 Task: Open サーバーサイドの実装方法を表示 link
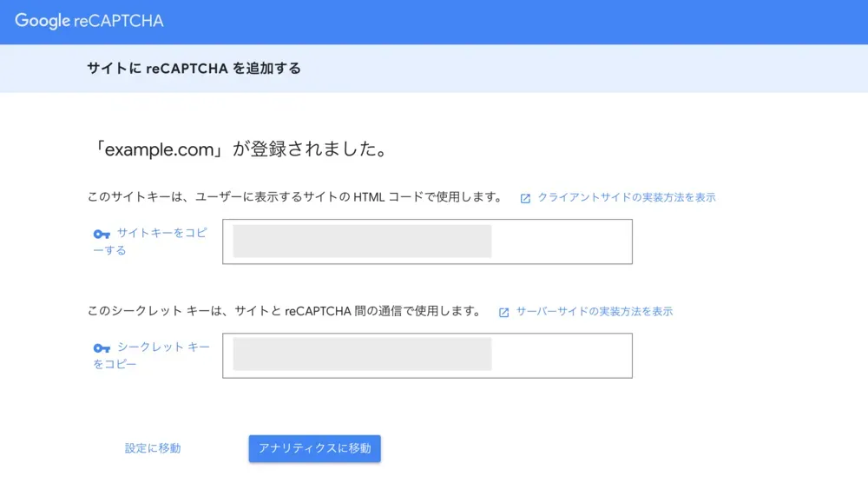pos(595,311)
